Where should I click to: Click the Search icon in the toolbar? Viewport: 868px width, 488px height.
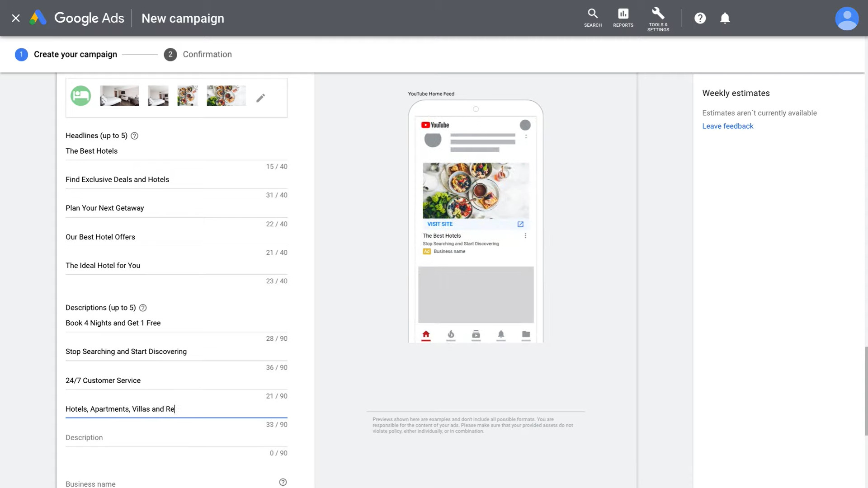593,13
